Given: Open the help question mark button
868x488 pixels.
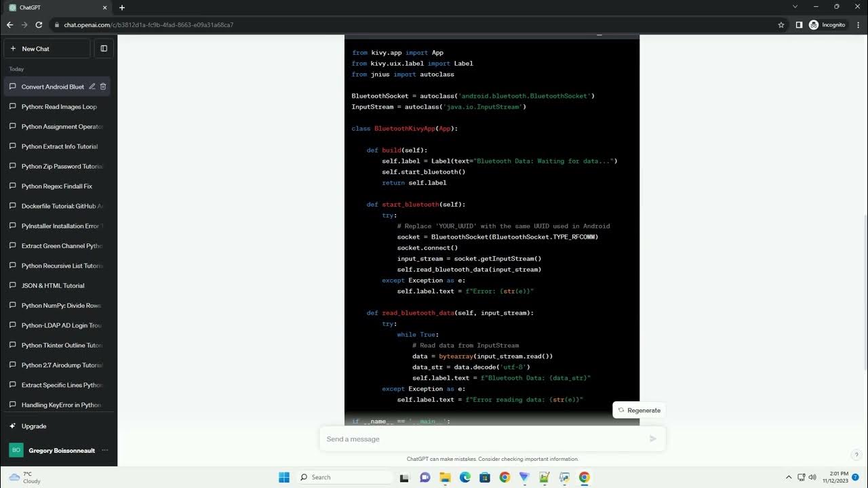Looking at the screenshot, I should [x=856, y=455].
